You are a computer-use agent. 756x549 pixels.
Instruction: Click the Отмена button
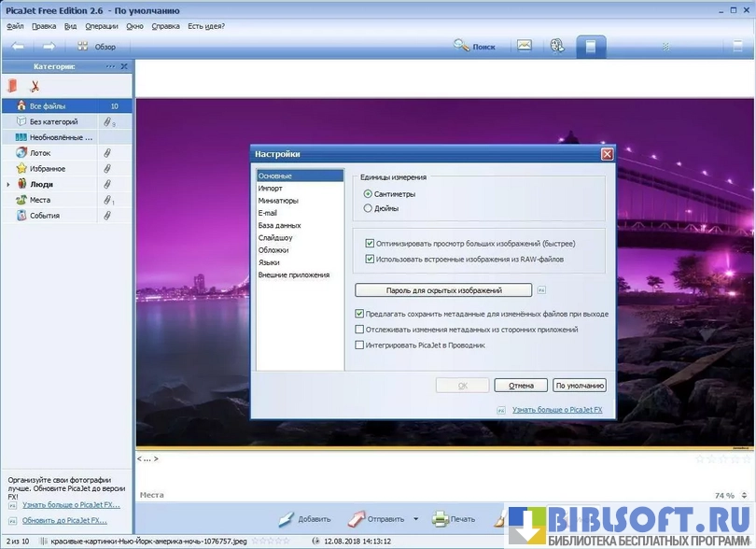click(521, 385)
